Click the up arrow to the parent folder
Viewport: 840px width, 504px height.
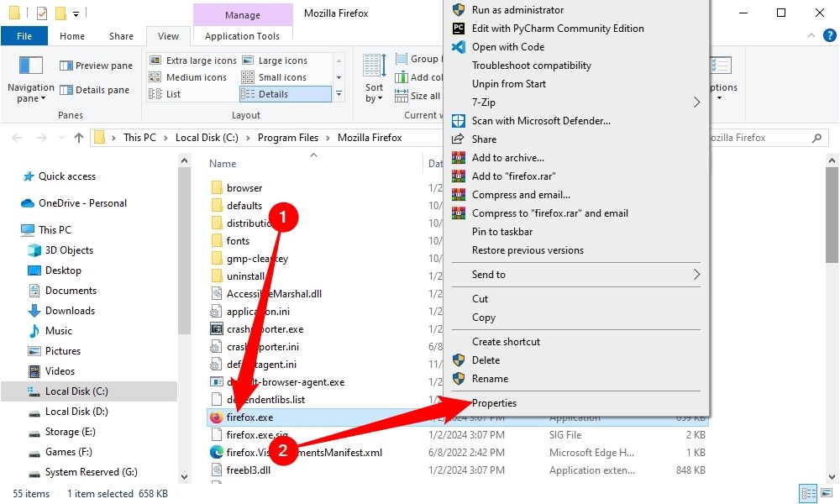79,138
